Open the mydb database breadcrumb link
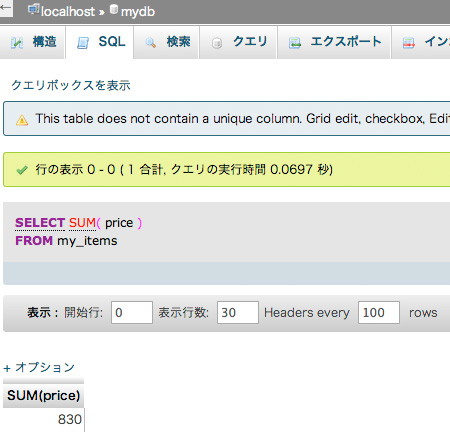The image size is (450, 438). point(138,12)
